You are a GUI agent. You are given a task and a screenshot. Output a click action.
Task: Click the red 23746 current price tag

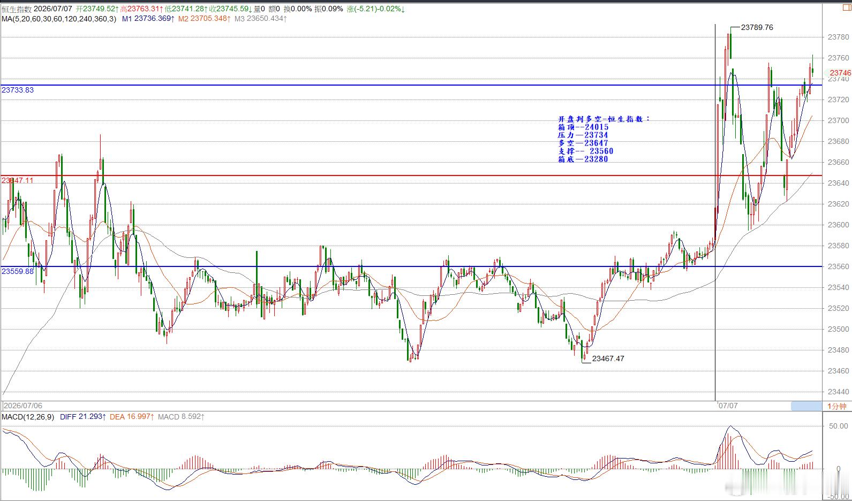[840, 73]
